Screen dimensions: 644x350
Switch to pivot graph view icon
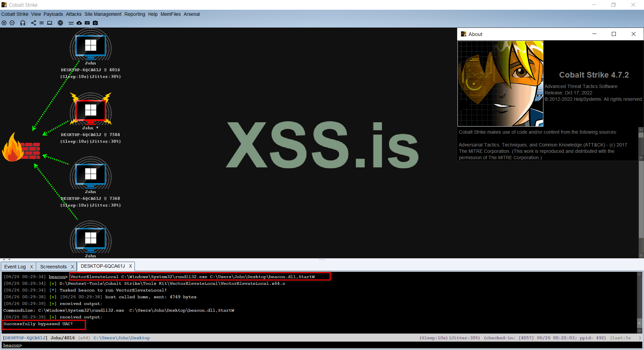pos(34,23)
